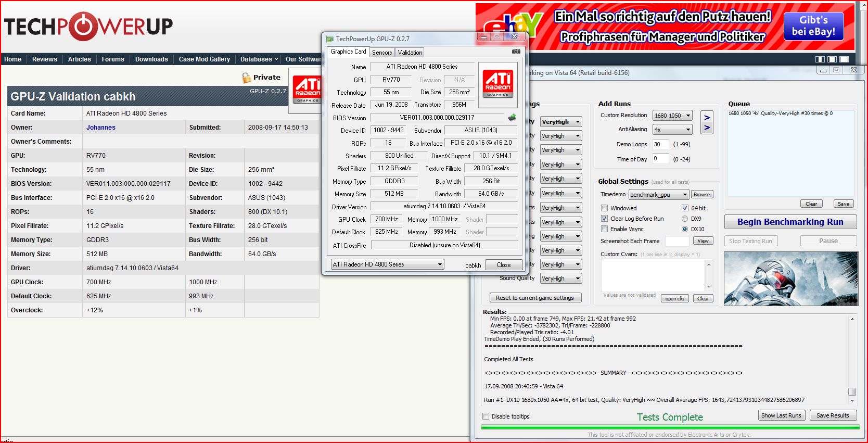Viewport: 868px width, 443px height.
Task: Click the Gibt's bei eBay button
Action: [x=813, y=26]
